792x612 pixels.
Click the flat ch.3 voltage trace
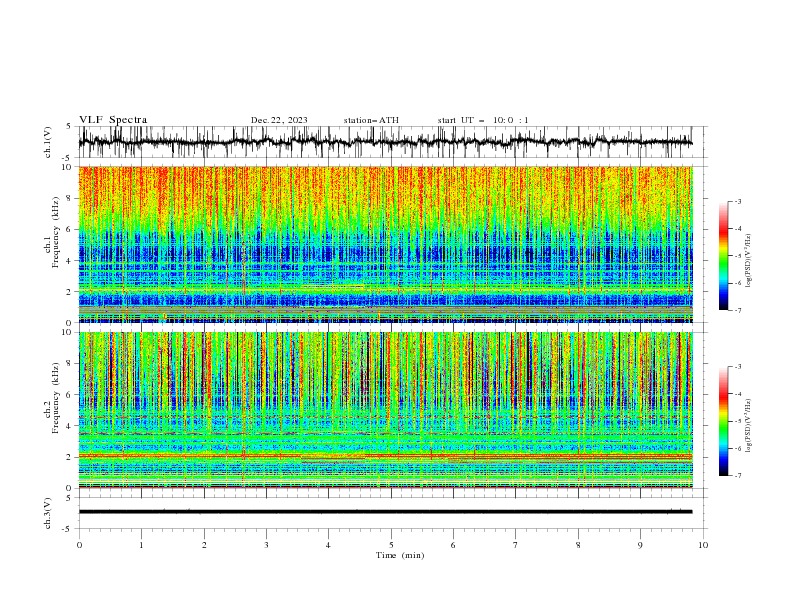pos(385,512)
